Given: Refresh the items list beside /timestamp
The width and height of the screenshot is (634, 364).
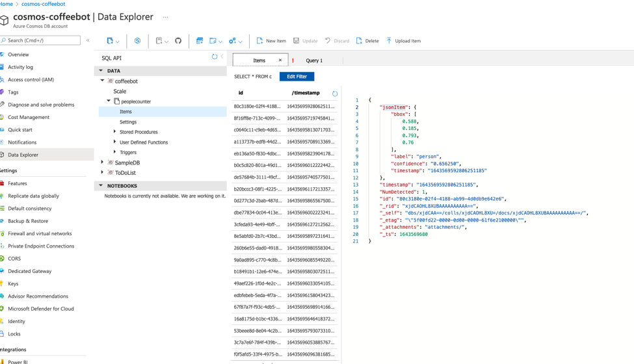Looking at the screenshot, I should point(335,94).
